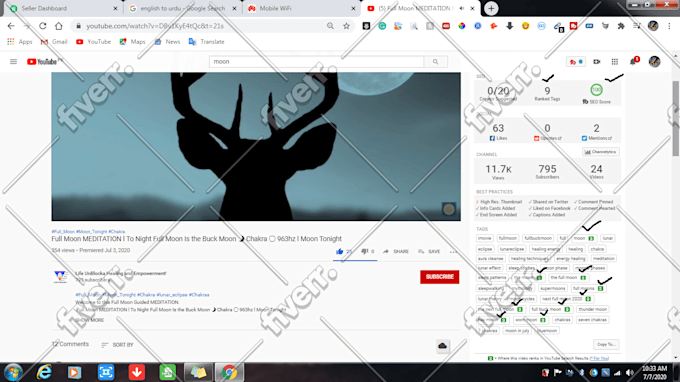Click the YouTube search magnifier button
Screen dimensions: 680x382
point(435,62)
